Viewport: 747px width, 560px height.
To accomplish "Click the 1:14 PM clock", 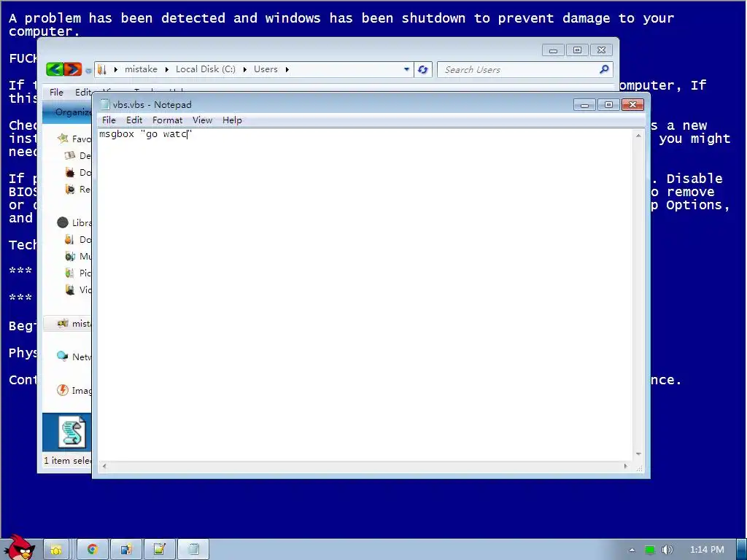I will (x=707, y=550).
